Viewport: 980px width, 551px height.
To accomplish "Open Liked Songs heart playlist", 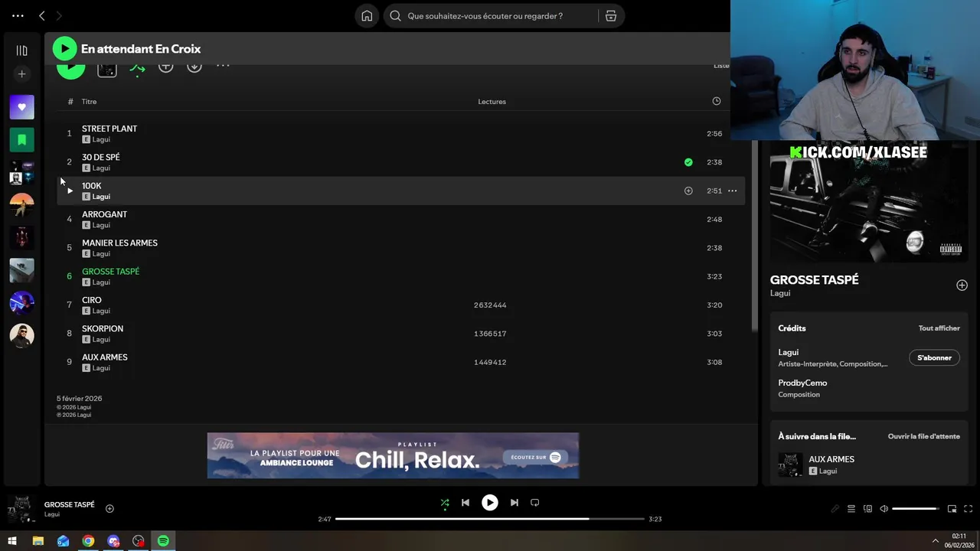I will tap(21, 107).
